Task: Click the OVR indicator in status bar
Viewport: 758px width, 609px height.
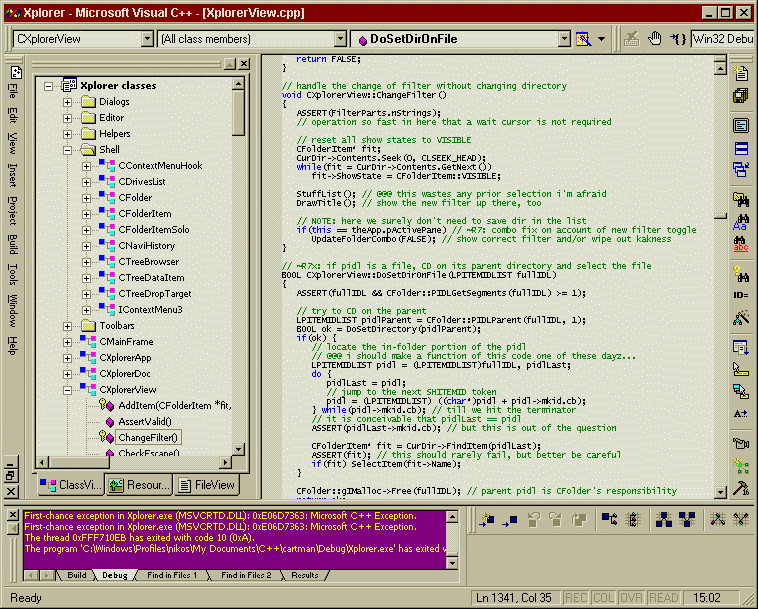Action: pos(632,598)
